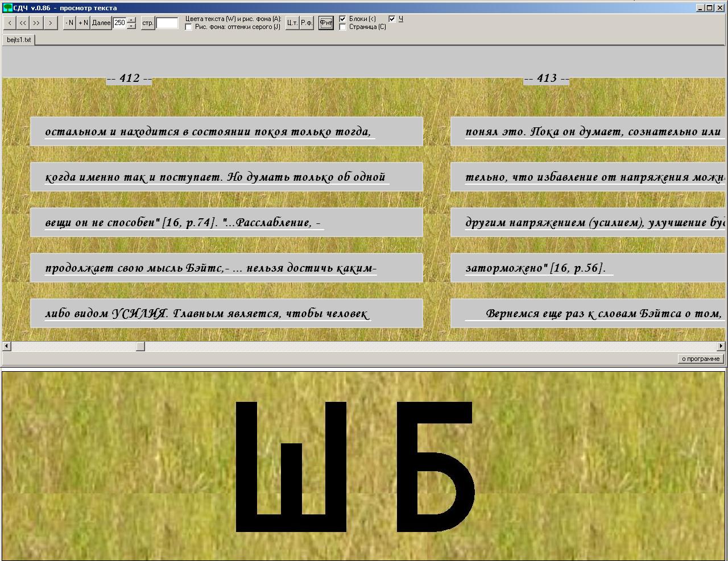Image resolution: width=728 pixels, height=561 pixels.
Task: Click the single left arrow navigation button
Action: point(10,23)
